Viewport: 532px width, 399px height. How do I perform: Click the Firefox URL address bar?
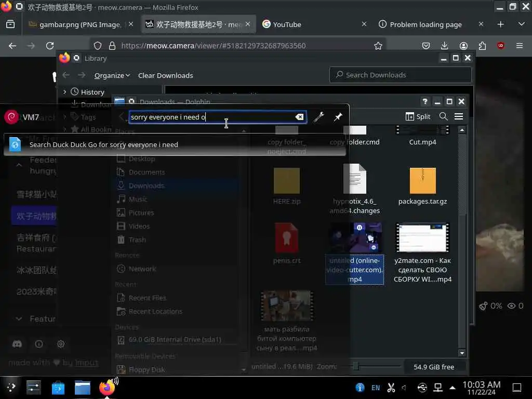pyautogui.click(x=237, y=46)
